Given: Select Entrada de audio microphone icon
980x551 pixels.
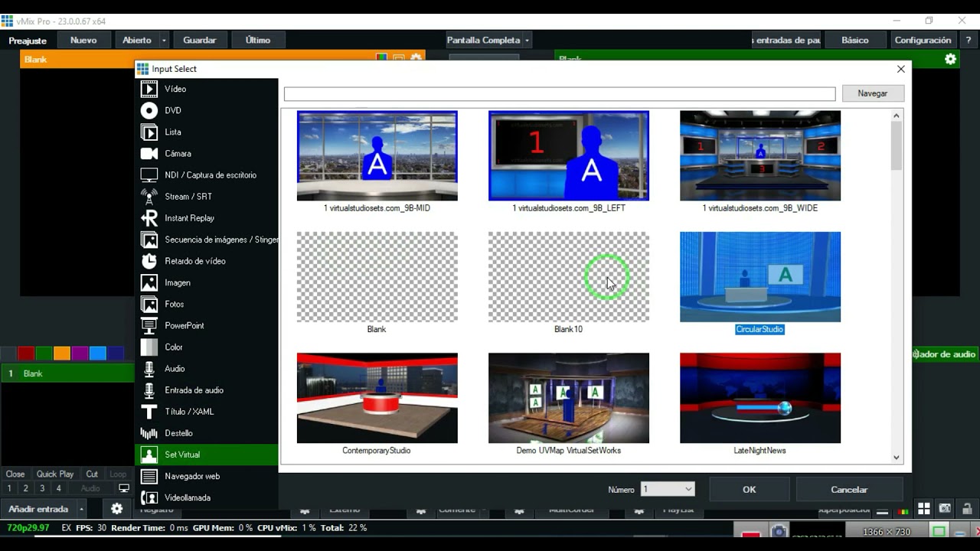Looking at the screenshot, I should 149,390.
